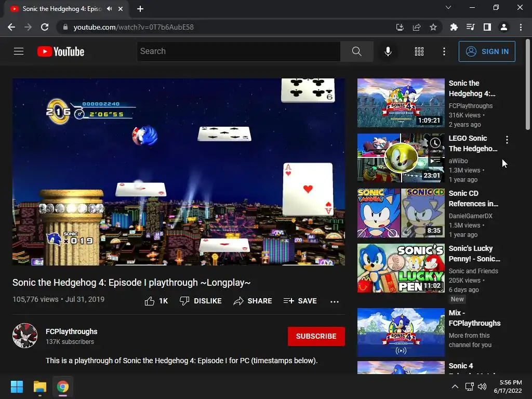This screenshot has height=399, width=532.
Task: Focus the YouTube search field
Action: (x=238, y=51)
